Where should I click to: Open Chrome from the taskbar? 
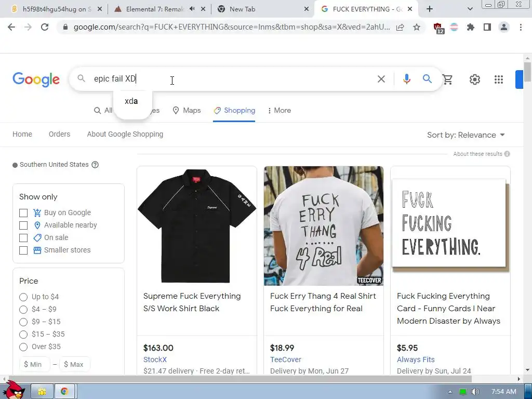coord(64,392)
